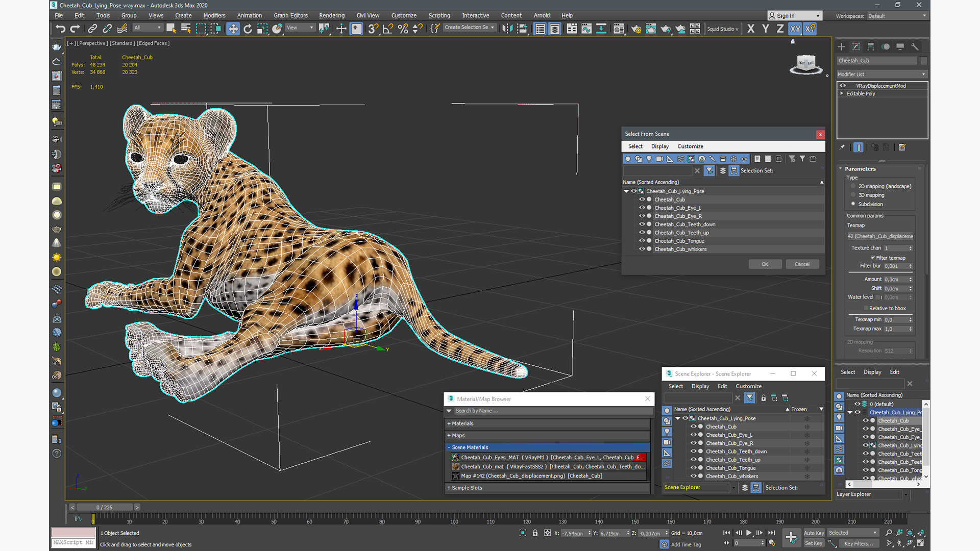Screen dimensions: 980x551
Task: Toggle Selection Lock padlock icon
Action: click(535, 533)
